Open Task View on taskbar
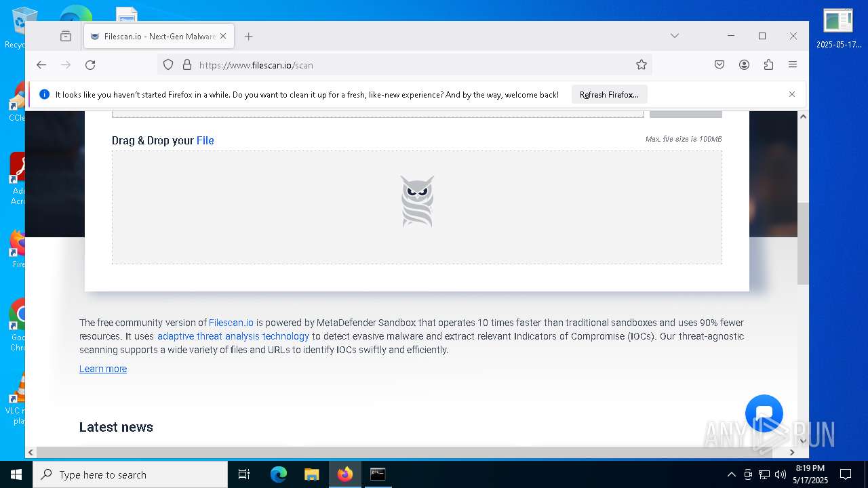 (x=244, y=474)
